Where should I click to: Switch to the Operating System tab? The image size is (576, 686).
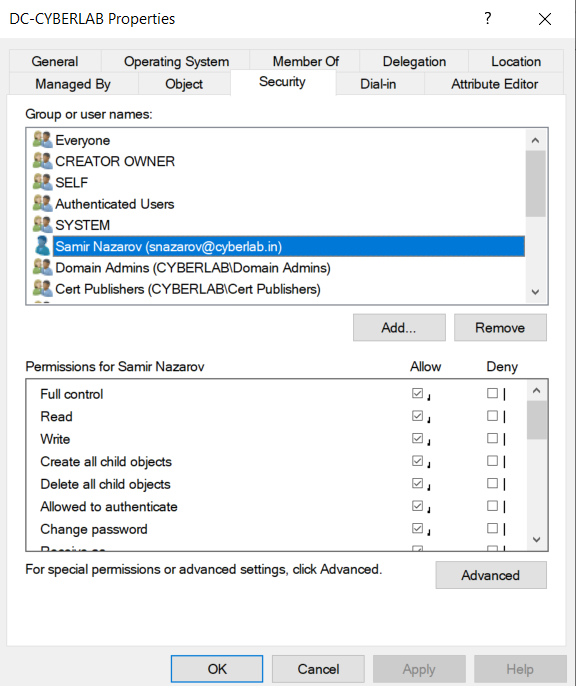click(x=176, y=61)
